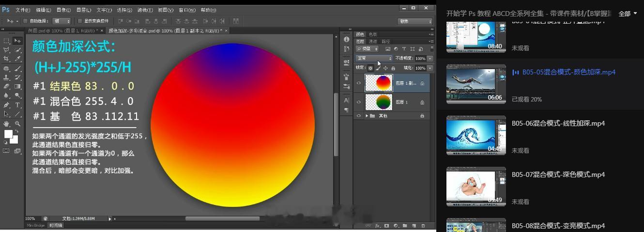
Task: Open the Info panel icon in dock
Action: [347, 40]
